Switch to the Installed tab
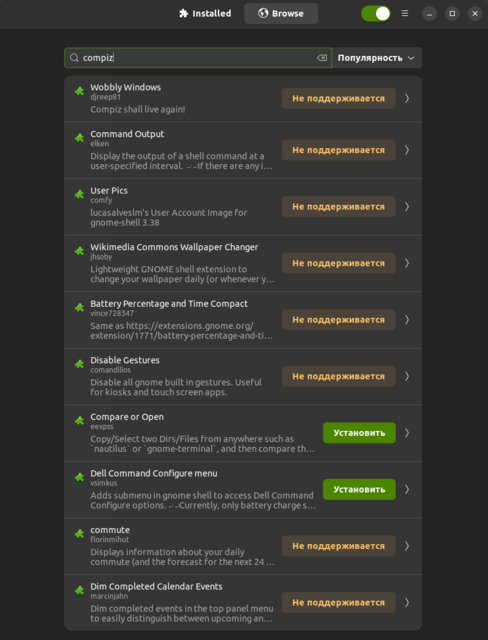The width and height of the screenshot is (488, 640). tap(205, 13)
